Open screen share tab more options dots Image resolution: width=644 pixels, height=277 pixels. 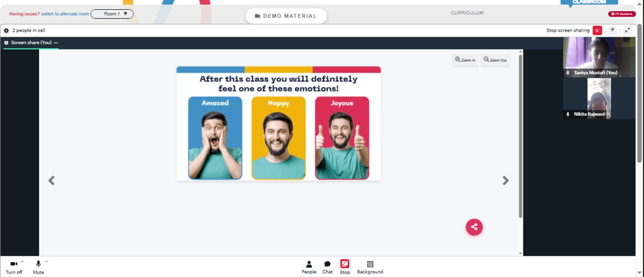55,43
